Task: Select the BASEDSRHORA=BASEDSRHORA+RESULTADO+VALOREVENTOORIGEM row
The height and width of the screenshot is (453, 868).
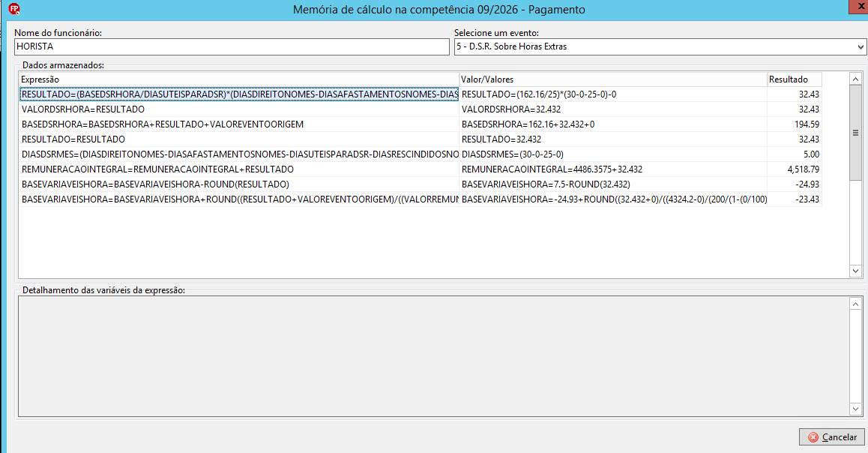Action: (238, 124)
